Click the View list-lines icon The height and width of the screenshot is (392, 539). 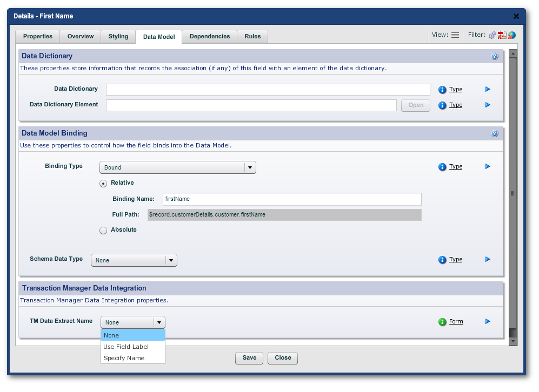(x=455, y=35)
